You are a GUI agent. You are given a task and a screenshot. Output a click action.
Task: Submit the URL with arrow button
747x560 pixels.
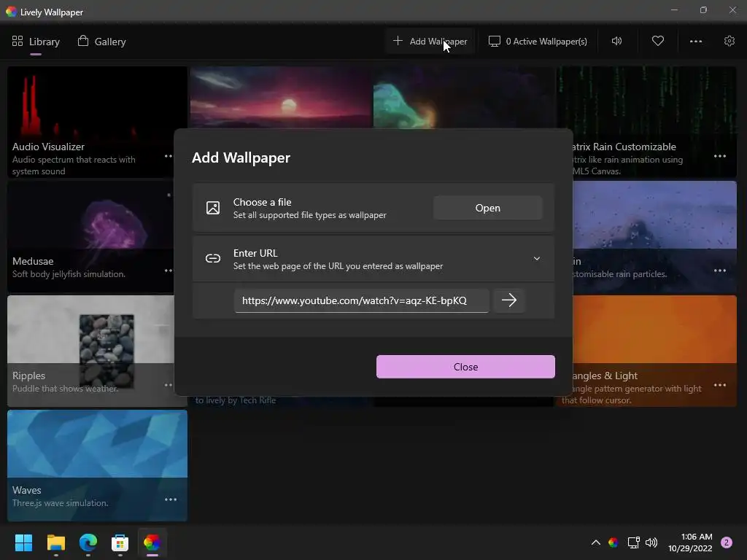509,300
